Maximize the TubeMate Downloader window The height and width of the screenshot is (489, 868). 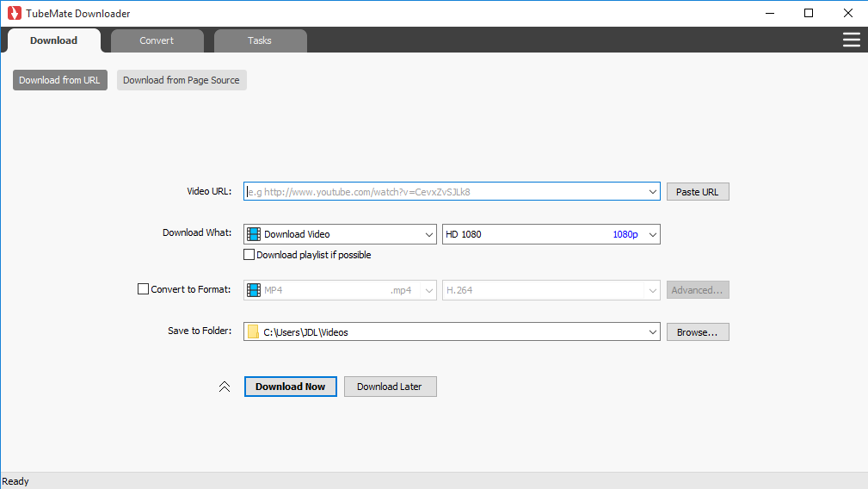809,13
